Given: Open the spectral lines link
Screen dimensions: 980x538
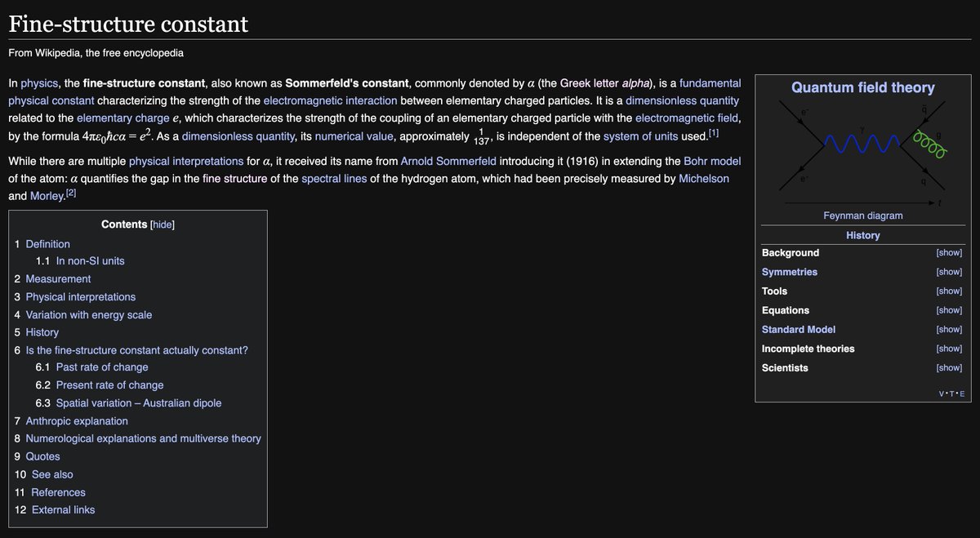Looking at the screenshot, I should click(x=334, y=178).
